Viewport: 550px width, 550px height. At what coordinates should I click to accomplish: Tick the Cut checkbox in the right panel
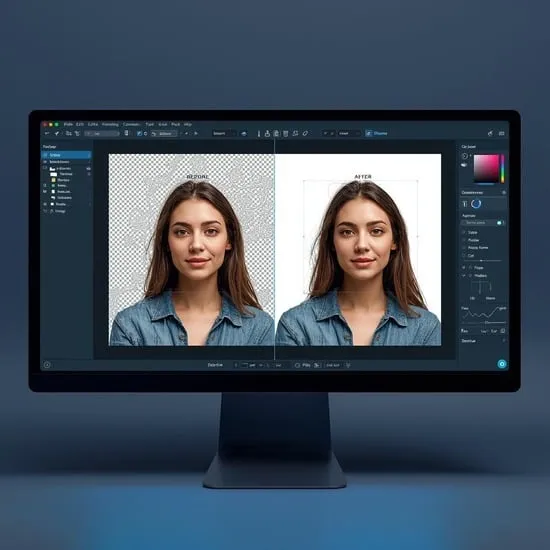464,256
